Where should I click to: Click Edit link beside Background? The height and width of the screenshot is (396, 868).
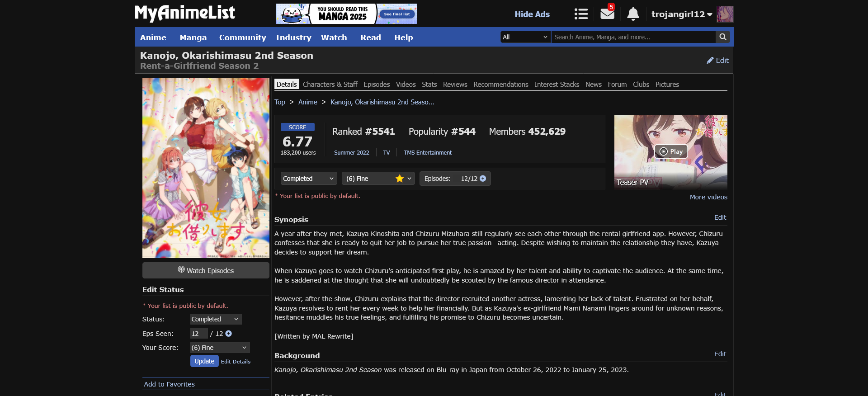coord(720,354)
